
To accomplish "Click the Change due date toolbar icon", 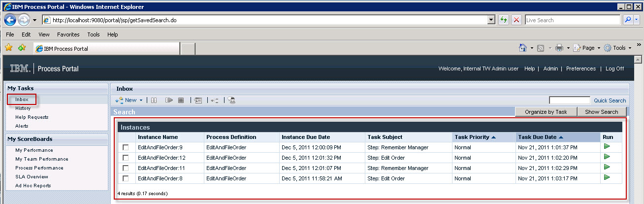I will point(198,100).
